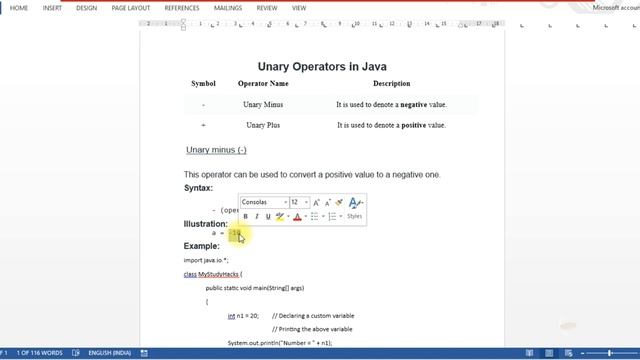This screenshot has width=640, height=360.
Task: Click the Symbol table header
Action: tap(203, 83)
